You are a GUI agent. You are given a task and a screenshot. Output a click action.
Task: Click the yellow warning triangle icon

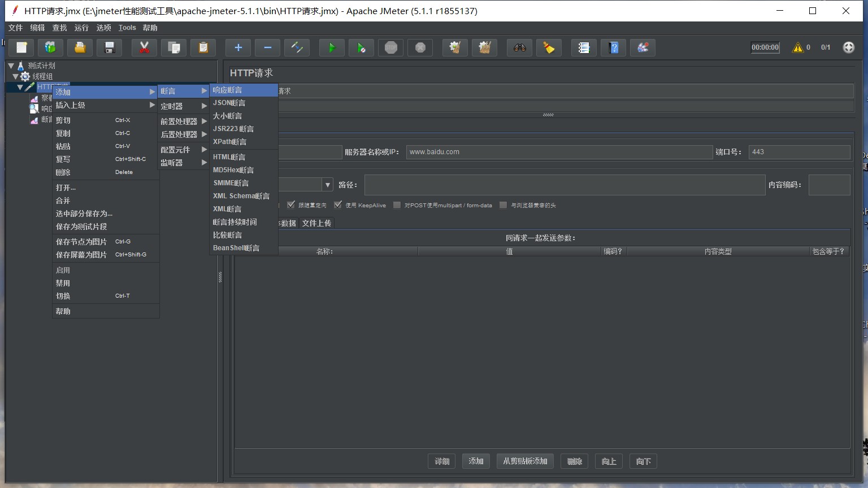tap(798, 47)
